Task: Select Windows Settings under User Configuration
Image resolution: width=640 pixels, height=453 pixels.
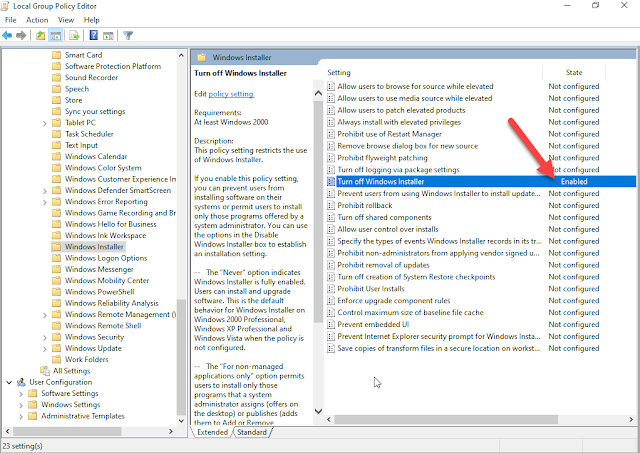Action: (x=71, y=404)
